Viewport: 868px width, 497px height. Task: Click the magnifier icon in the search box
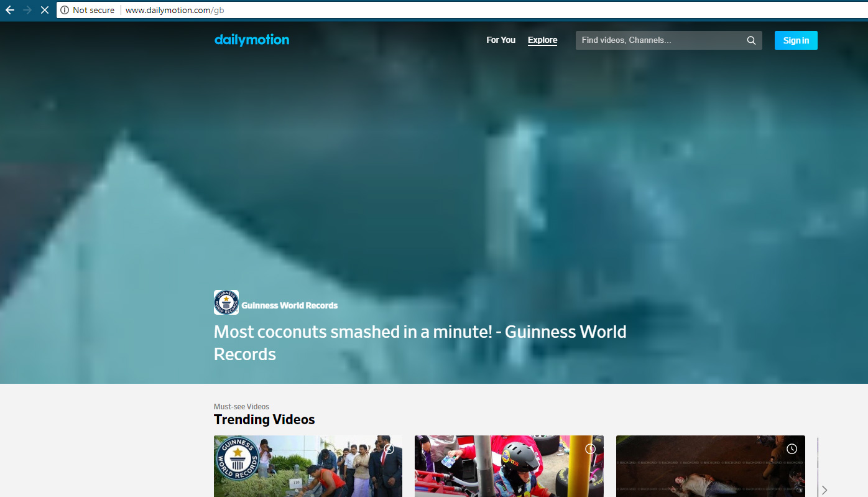pos(751,40)
